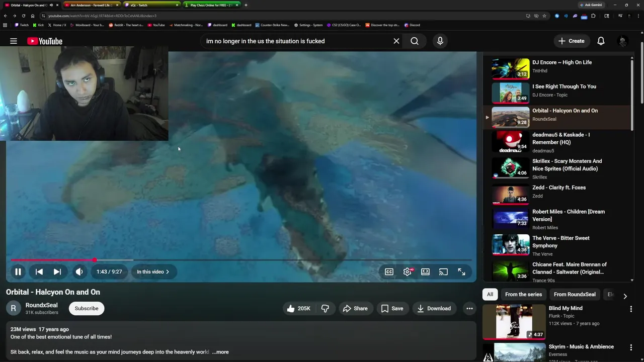
Task: Play DJ Encore High On Life
Action: pyautogui.click(x=556, y=68)
